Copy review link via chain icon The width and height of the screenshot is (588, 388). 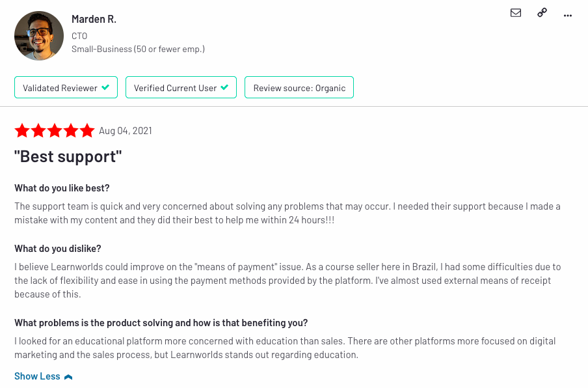pyautogui.click(x=542, y=13)
